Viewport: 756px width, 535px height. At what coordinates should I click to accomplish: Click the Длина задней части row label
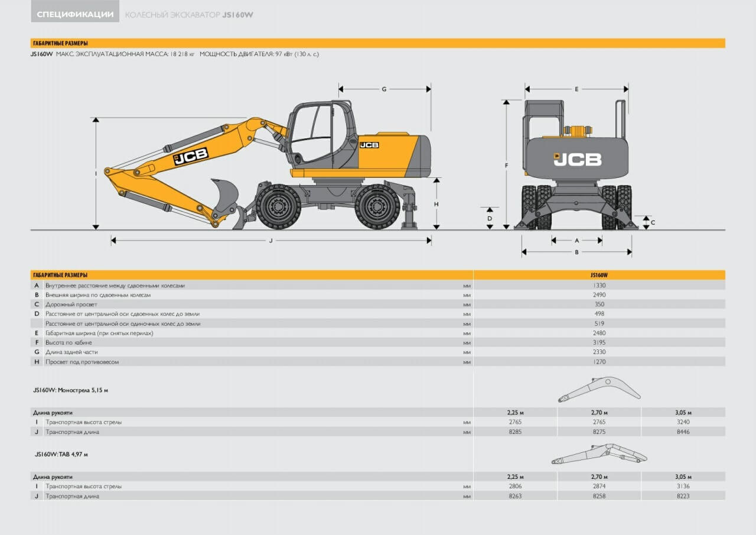71,352
